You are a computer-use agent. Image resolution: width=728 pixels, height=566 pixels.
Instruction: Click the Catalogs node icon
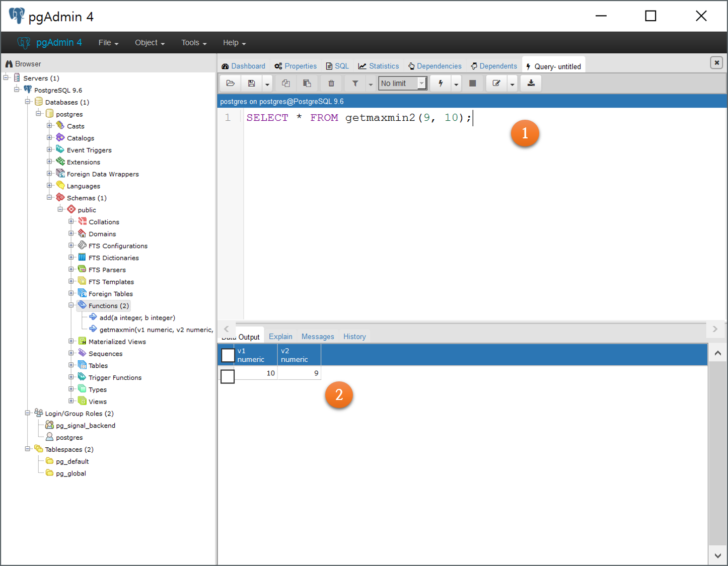click(x=60, y=137)
